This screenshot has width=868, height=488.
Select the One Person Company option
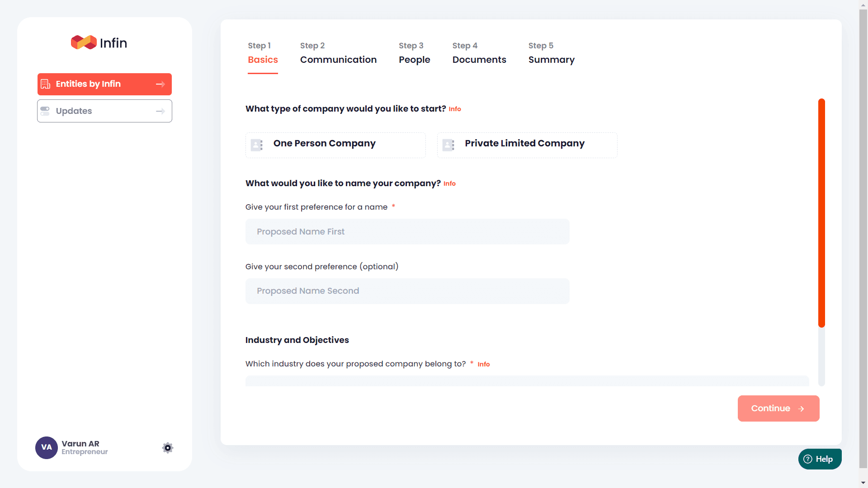tap(335, 145)
